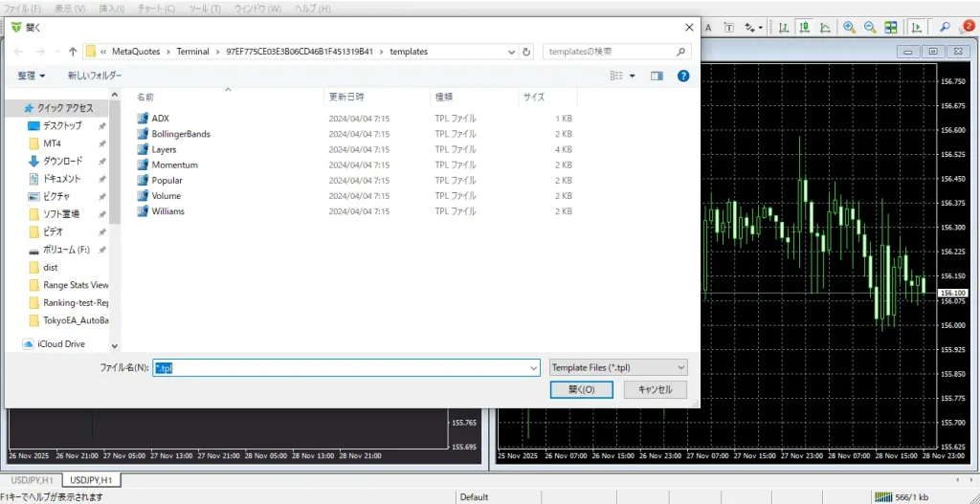
Task: Switch to second USDJPY,H1 chart tab
Action: click(92, 479)
